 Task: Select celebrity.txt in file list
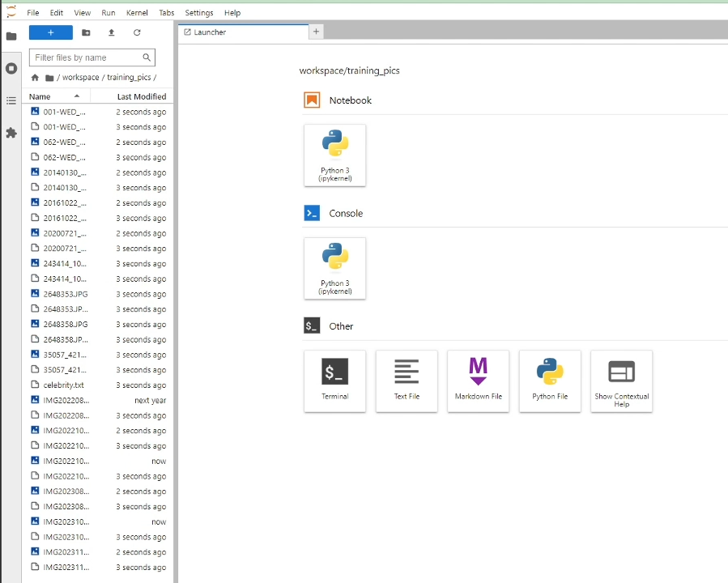click(x=63, y=385)
